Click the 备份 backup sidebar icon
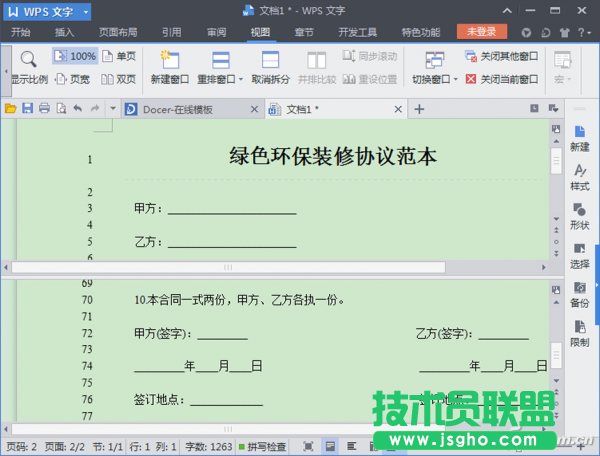Screen dimensions: 600x456 (579, 293)
